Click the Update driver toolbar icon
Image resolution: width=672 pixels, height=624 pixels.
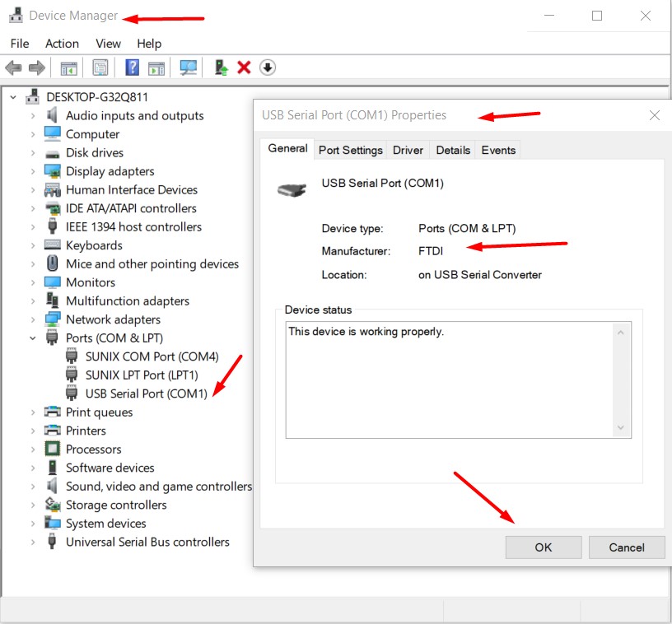coord(222,68)
